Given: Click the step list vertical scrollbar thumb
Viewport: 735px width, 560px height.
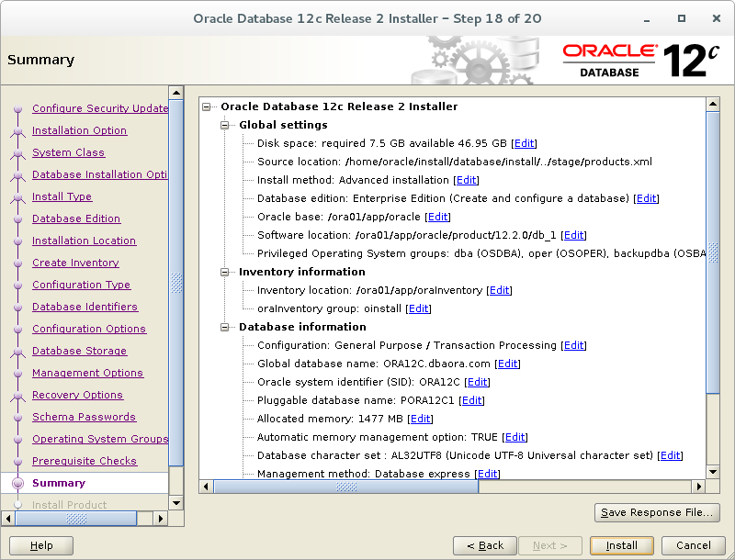Looking at the screenshot, I should tap(175, 283).
